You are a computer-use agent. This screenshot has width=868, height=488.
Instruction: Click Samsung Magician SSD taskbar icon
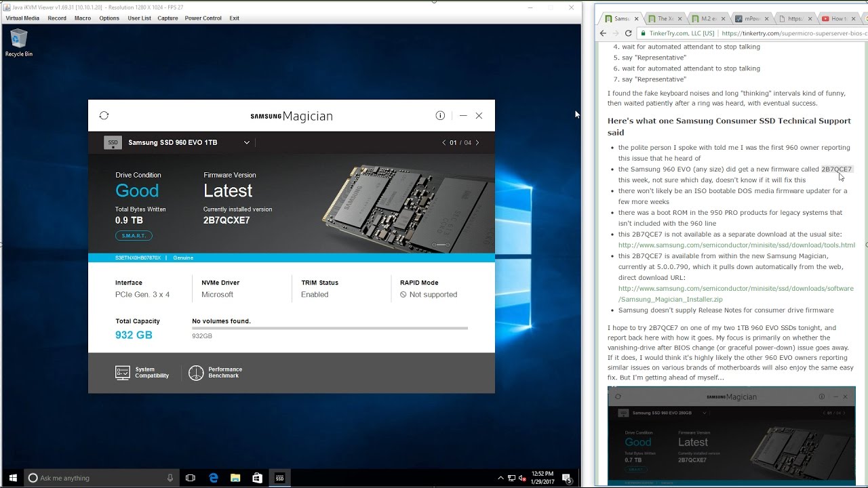(279, 478)
